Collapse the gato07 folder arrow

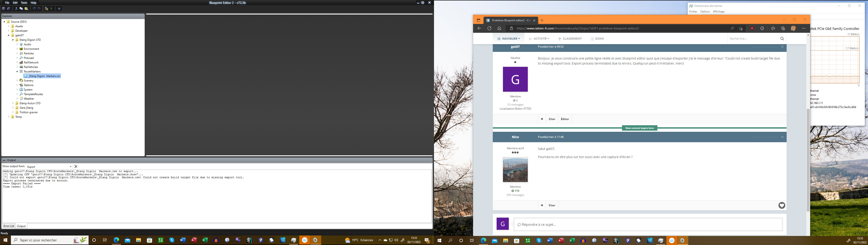(x=8, y=35)
